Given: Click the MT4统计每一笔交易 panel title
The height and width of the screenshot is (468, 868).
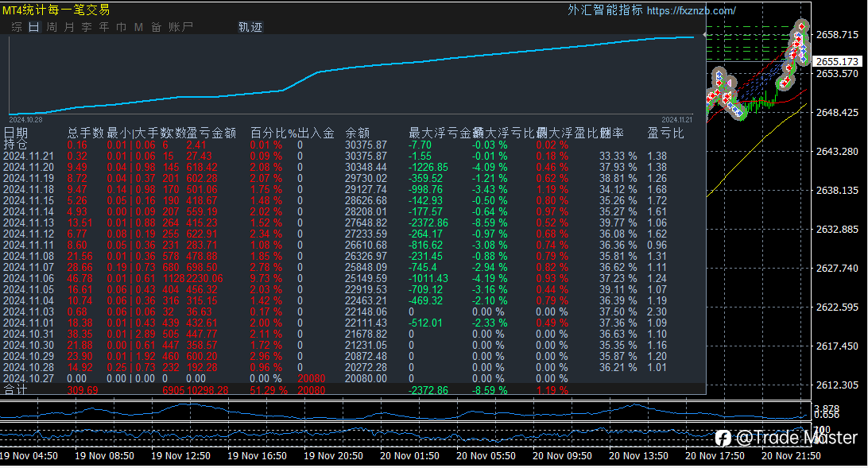Looking at the screenshot, I should tap(56, 10).
